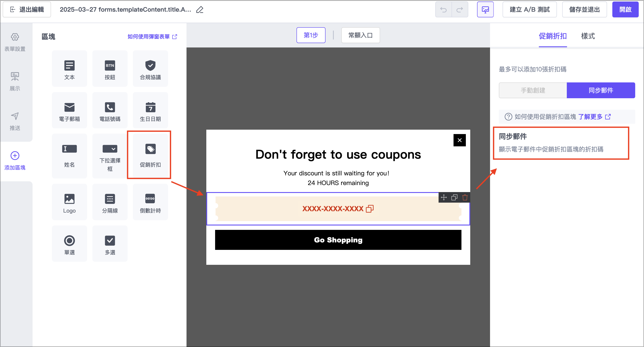
Task: Delete the coupon block with trash icon
Action: click(465, 197)
